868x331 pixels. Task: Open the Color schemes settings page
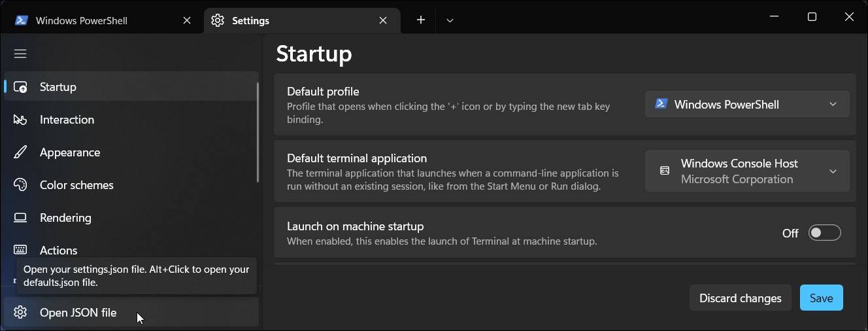point(131,185)
